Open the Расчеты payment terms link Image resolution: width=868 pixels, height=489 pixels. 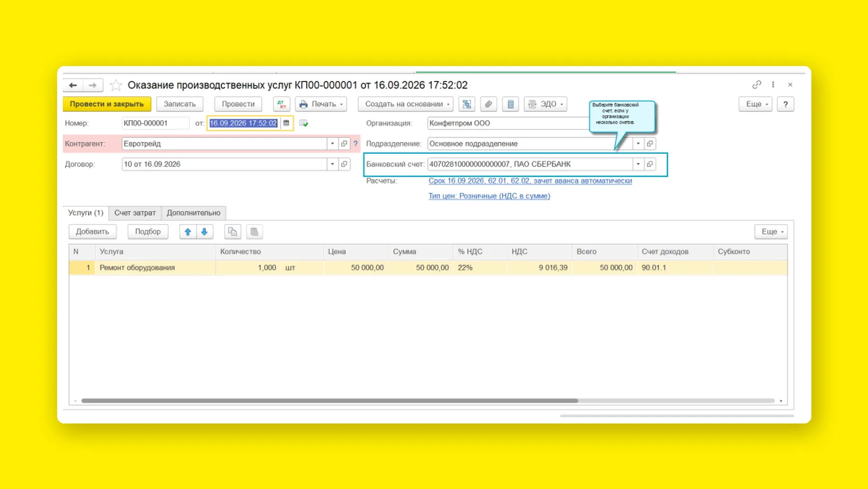tap(530, 181)
